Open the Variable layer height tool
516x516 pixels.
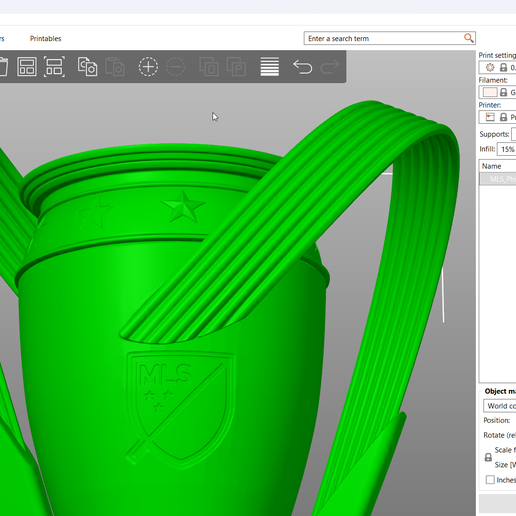[x=269, y=67]
